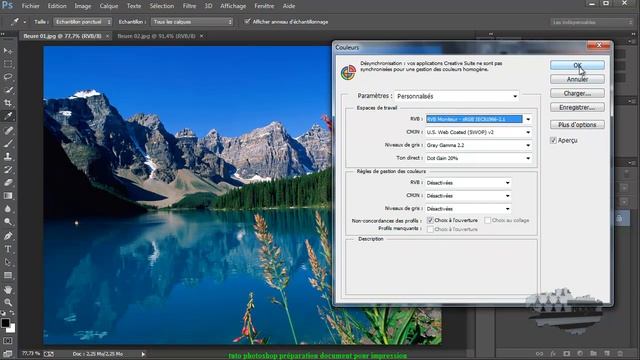Viewport: 640px width, 360px height.
Task: Open Niveaux de gris rule dropdown
Action: tap(468, 209)
